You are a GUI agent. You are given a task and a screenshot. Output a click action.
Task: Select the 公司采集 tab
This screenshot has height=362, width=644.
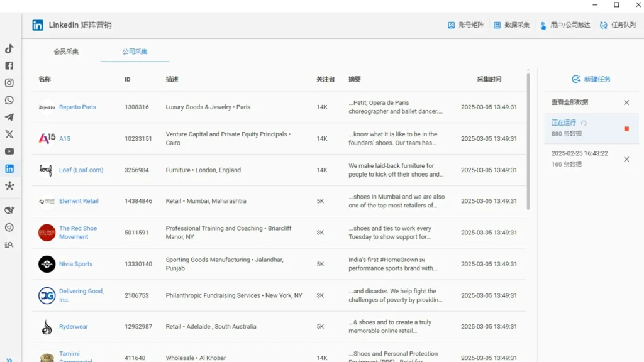tap(134, 52)
